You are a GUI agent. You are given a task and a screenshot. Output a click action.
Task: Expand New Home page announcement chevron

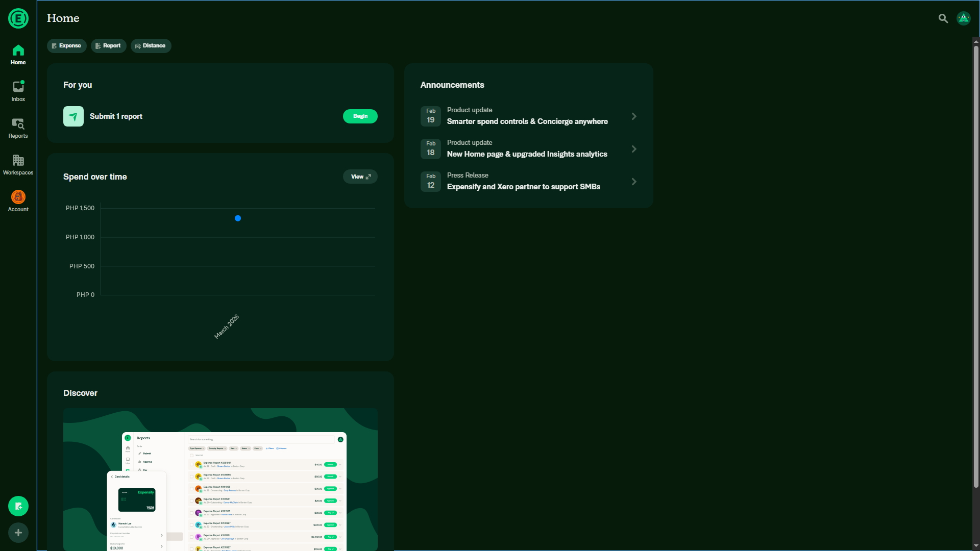[634, 149]
